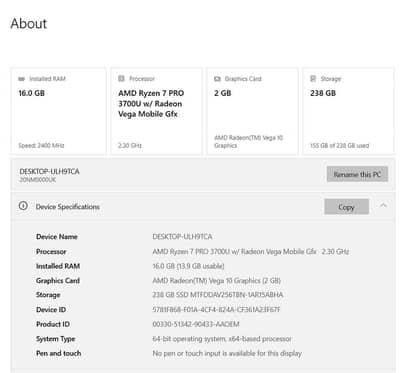
Task: Click the AMD Radeon(TM) Vega 10 Graphics card caption
Action: (248, 142)
